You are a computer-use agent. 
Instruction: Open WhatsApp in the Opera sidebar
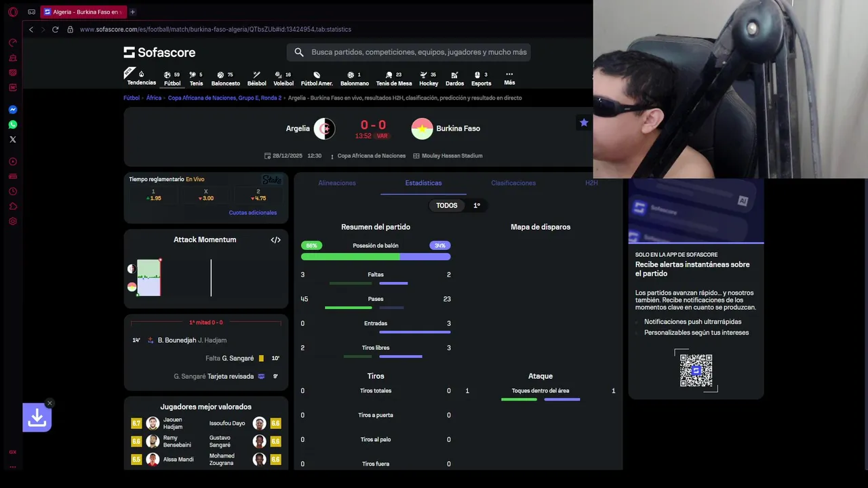tap(13, 125)
